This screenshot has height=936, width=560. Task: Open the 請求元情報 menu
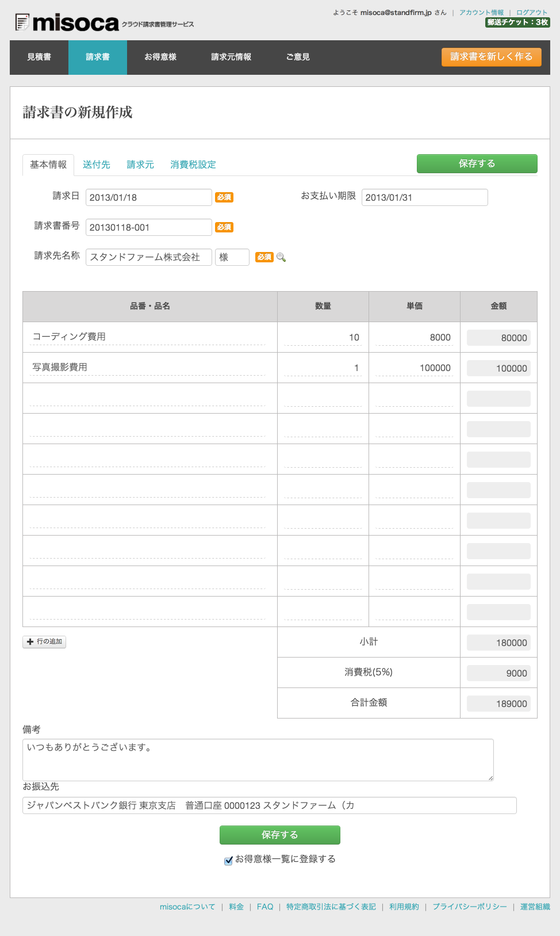tap(231, 57)
